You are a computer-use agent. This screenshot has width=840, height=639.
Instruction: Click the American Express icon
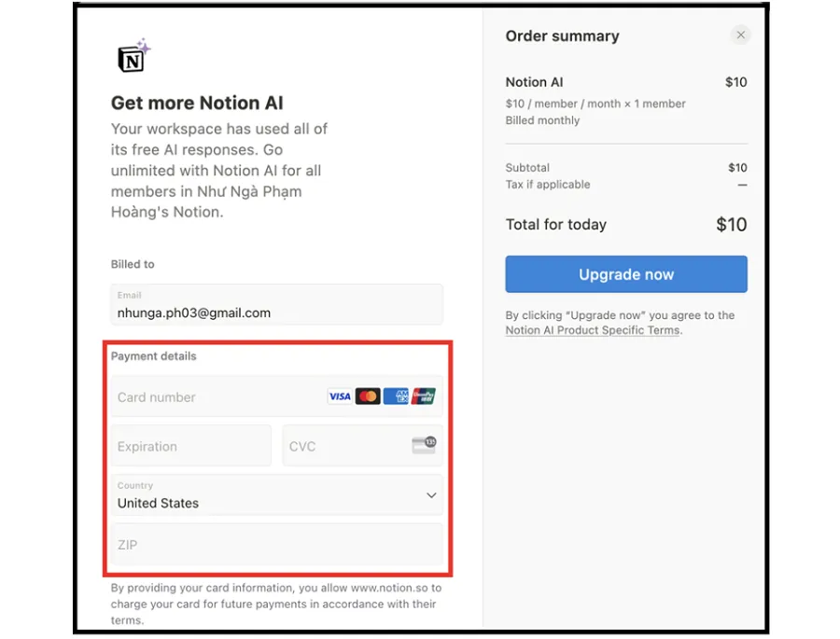coord(396,396)
